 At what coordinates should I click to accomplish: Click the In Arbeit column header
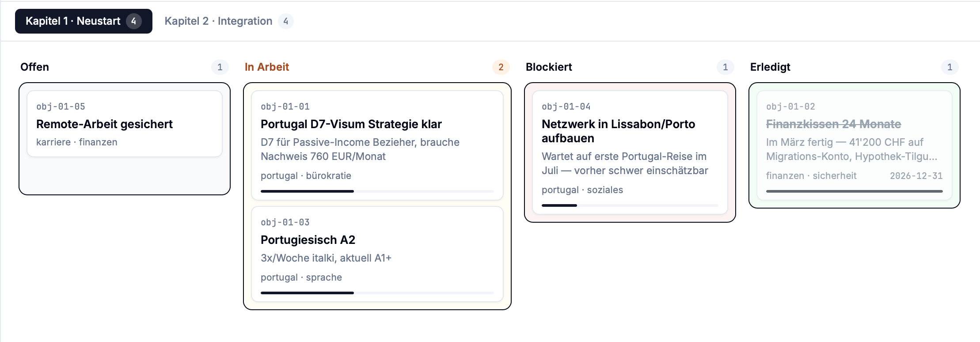point(267,67)
